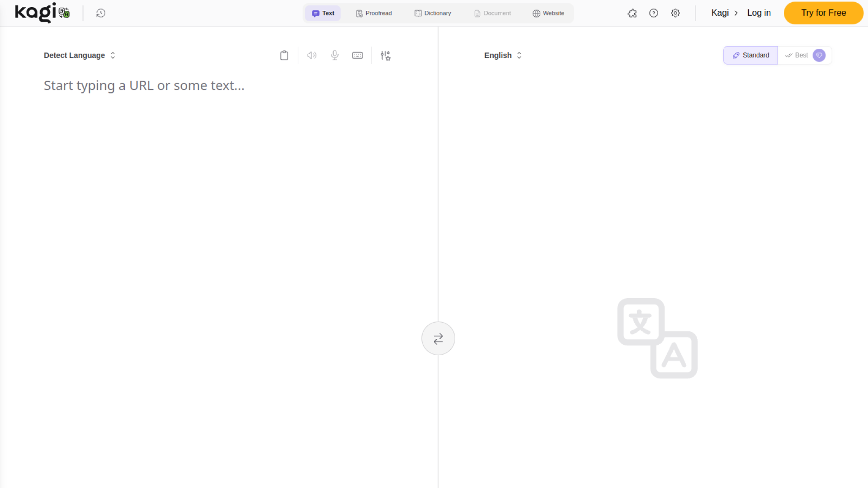
Task: Open translation history clock icon
Action: click(101, 13)
